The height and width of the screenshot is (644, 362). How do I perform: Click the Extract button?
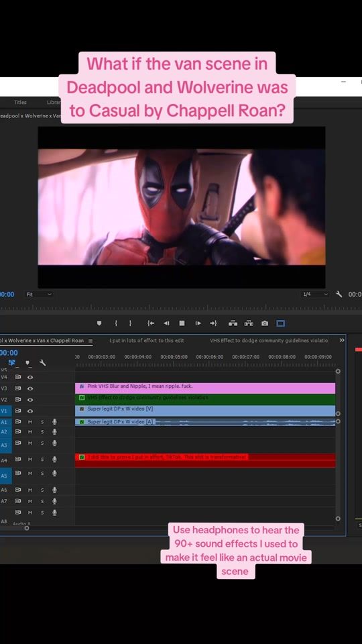tap(249, 323)
